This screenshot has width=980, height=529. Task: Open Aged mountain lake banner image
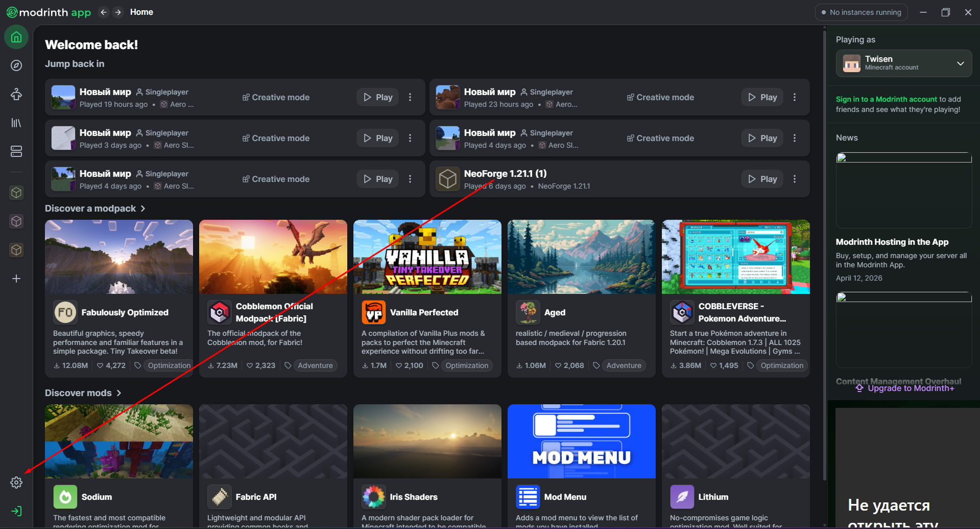pos(582,257)
